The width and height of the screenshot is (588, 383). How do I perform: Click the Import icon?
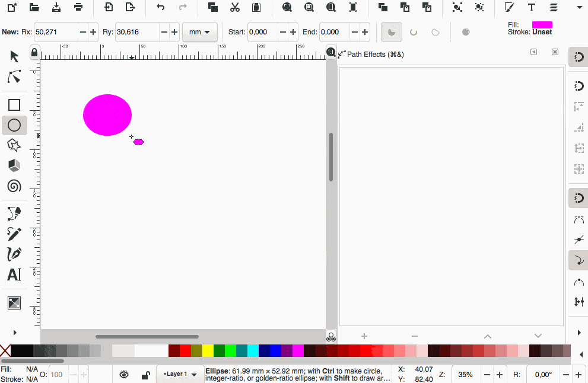coord(109,7)
